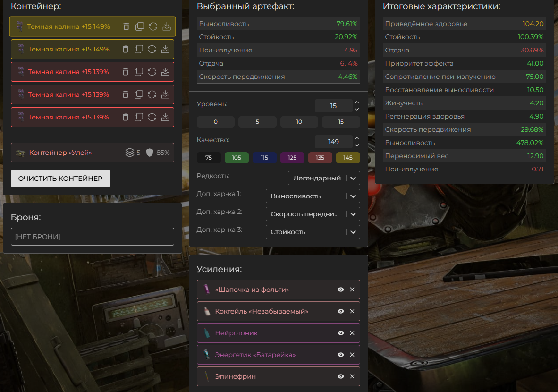558x392 pixels.
Task: Select purple quality preset 125
Action: (x=292, y=157)
